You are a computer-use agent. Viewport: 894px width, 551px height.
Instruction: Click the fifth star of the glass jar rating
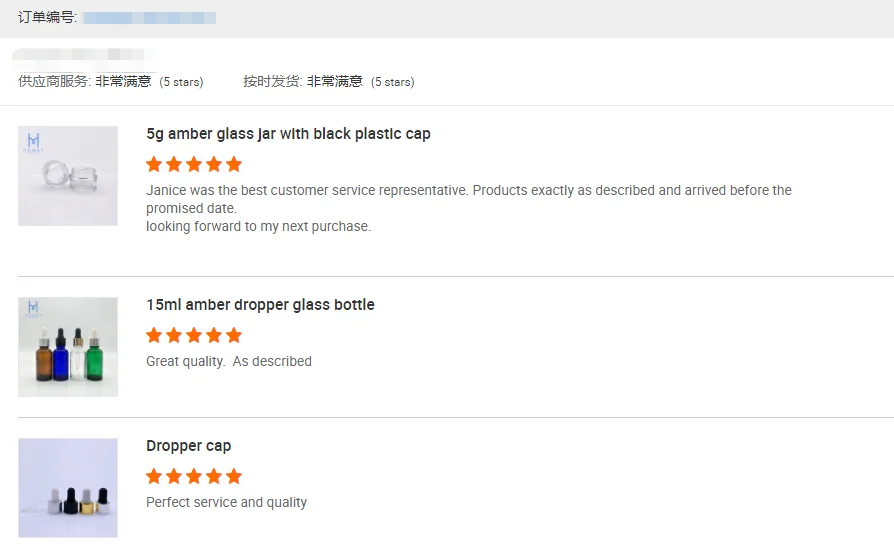(x=234, y=164)
